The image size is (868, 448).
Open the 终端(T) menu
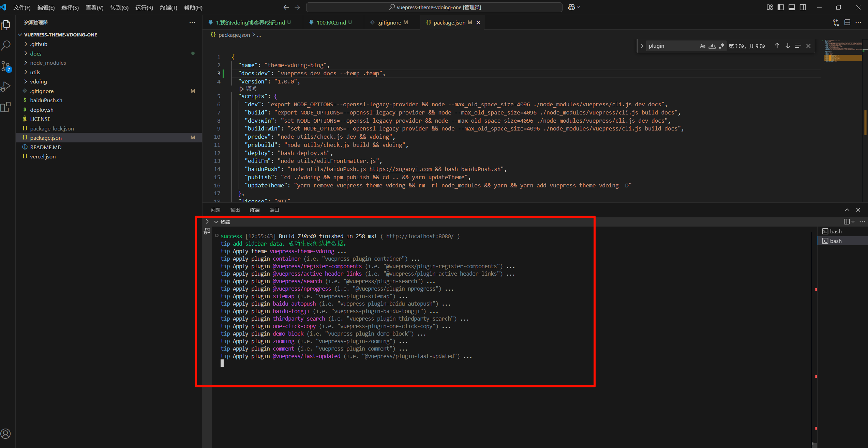pyautogui.click(x=168, y=7)
